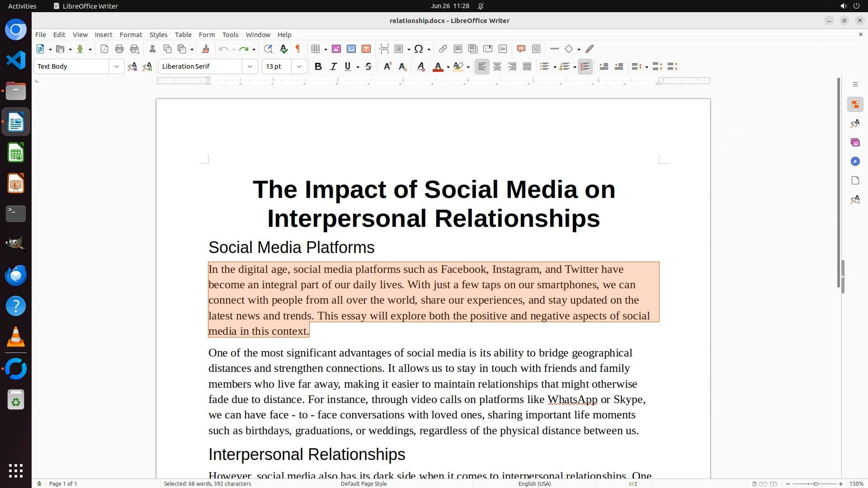868x488 pixels.
Task: Click English (USA) language in status bar
Action: coord(534,484)
